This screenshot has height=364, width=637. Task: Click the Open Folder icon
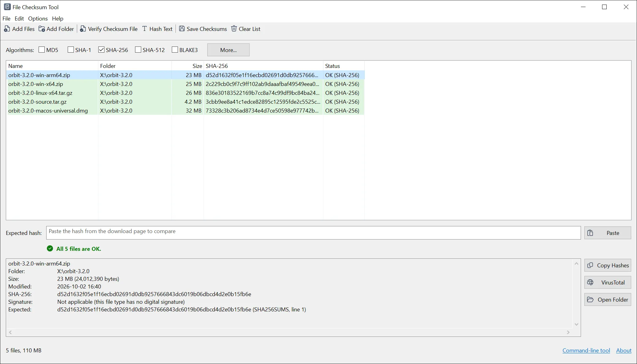(x=590, y=299)
